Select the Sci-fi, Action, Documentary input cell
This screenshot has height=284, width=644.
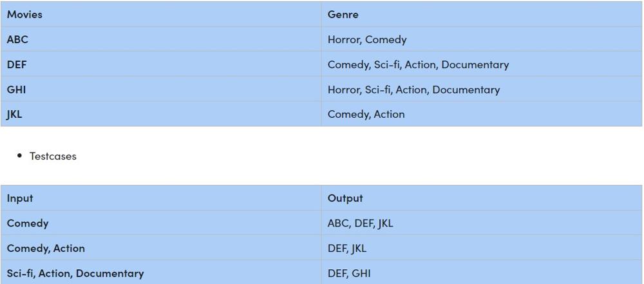[161, 272]
